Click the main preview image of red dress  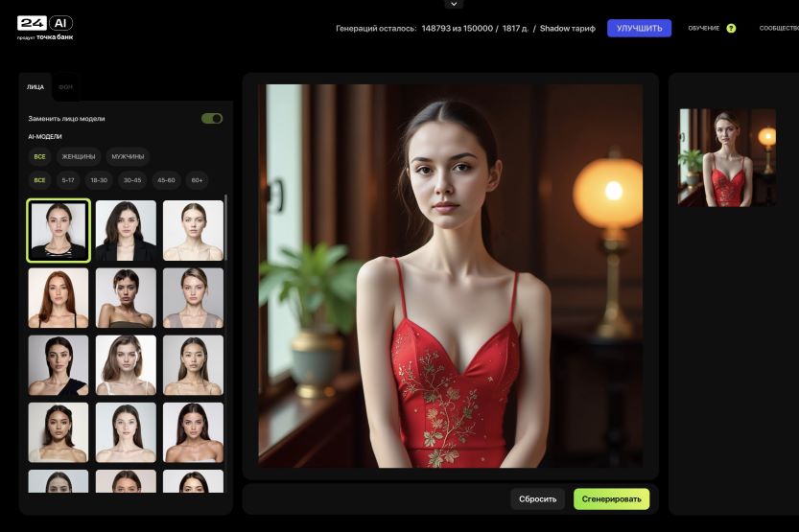451,276
